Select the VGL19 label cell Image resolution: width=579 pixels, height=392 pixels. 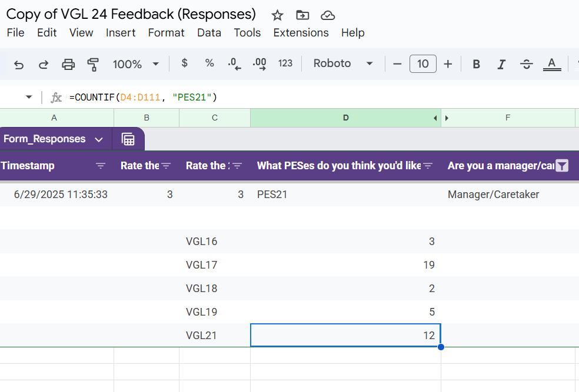[215, 312]
